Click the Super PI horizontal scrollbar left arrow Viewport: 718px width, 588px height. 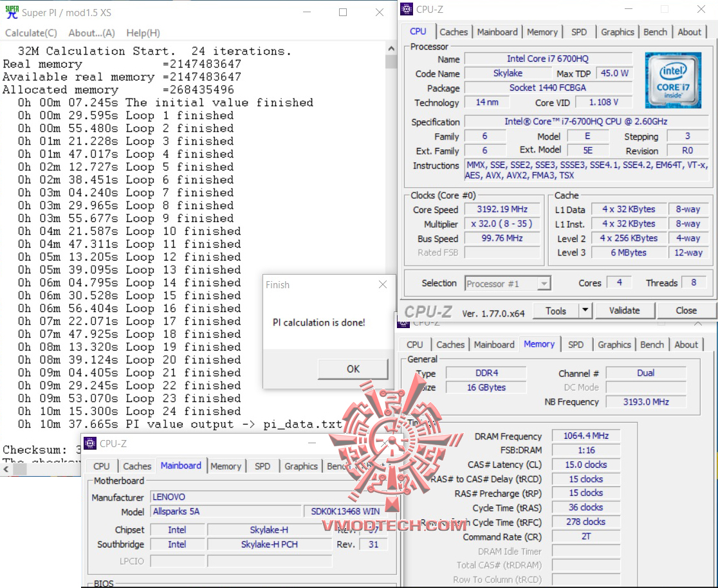pos(6,469)
